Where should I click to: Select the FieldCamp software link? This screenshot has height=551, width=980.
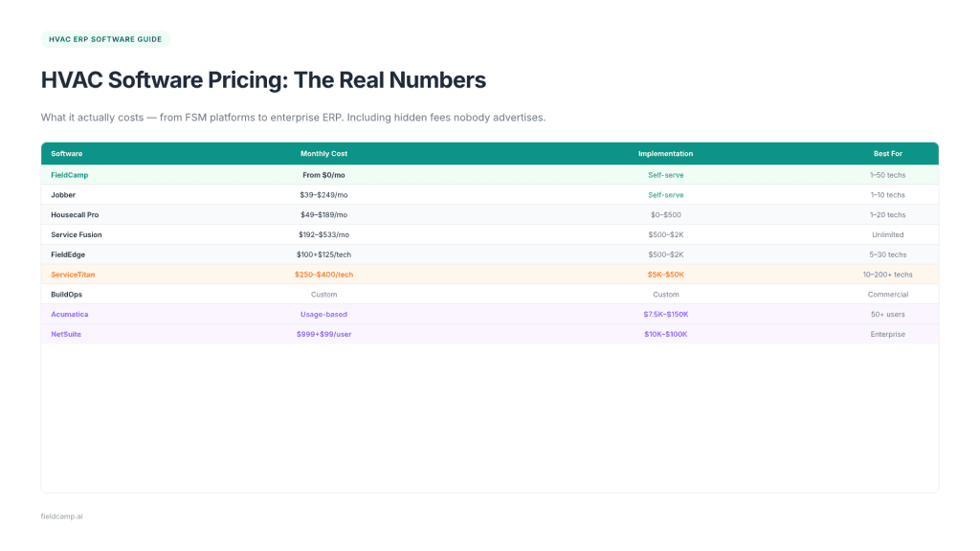click(68, 175)
